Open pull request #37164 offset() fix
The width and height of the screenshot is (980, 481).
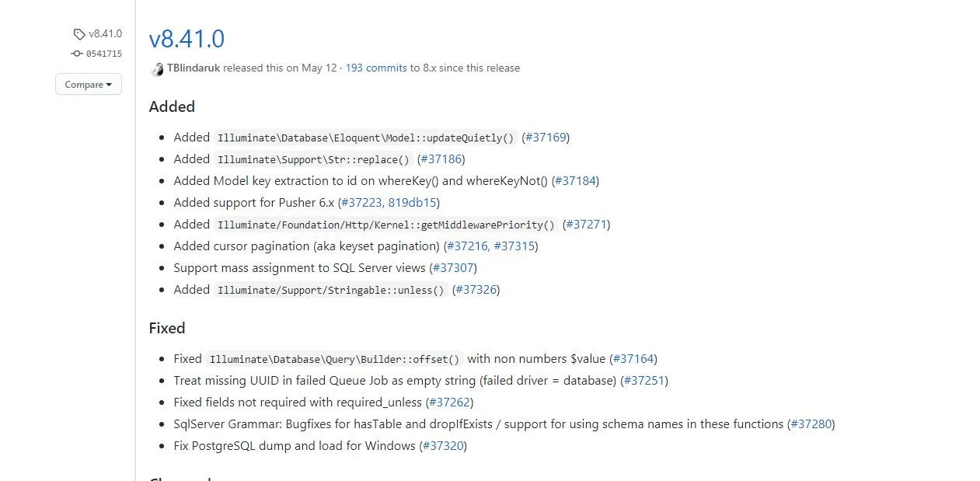click(633, 359)
